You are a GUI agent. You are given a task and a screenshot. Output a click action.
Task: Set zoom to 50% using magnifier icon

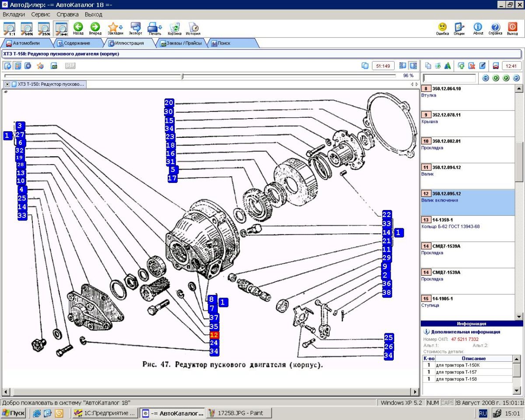tap(27, 28)
